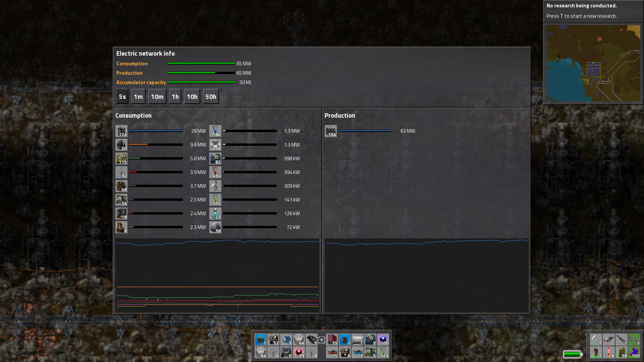
Task: Select the red item stack of 35
Action: pyautogui.click(x=332, y=340)
